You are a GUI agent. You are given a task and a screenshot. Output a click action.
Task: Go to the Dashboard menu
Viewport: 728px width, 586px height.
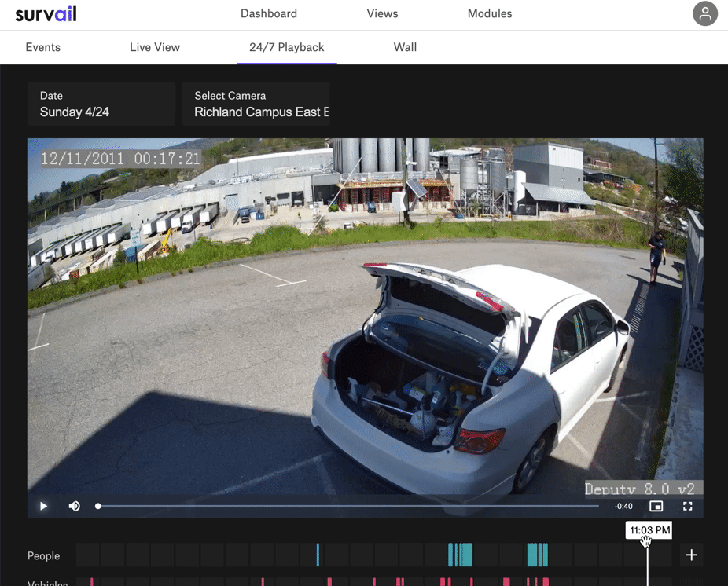(269, 14)
